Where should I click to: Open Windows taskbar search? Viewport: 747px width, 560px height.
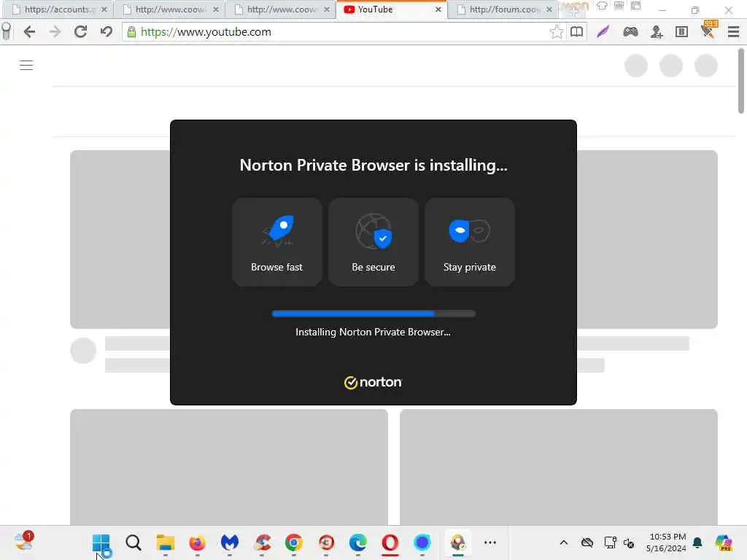(133, 542)
